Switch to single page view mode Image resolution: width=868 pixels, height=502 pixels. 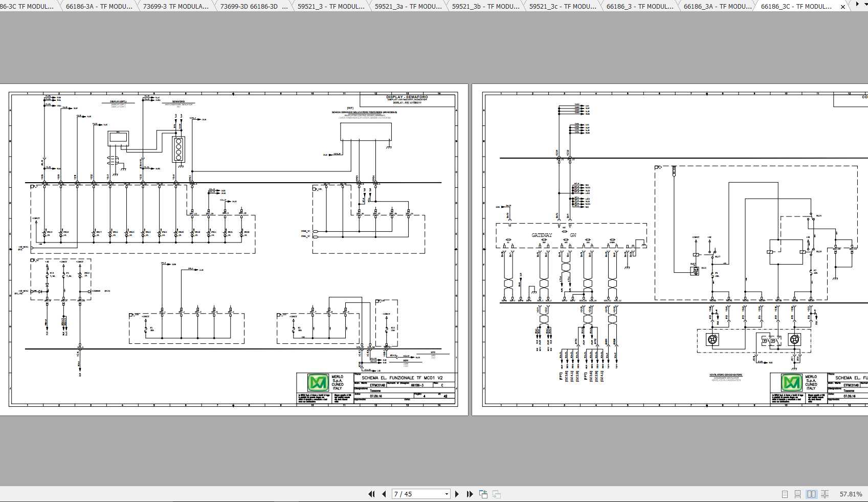pyautogui.click(x=785, y=494)
